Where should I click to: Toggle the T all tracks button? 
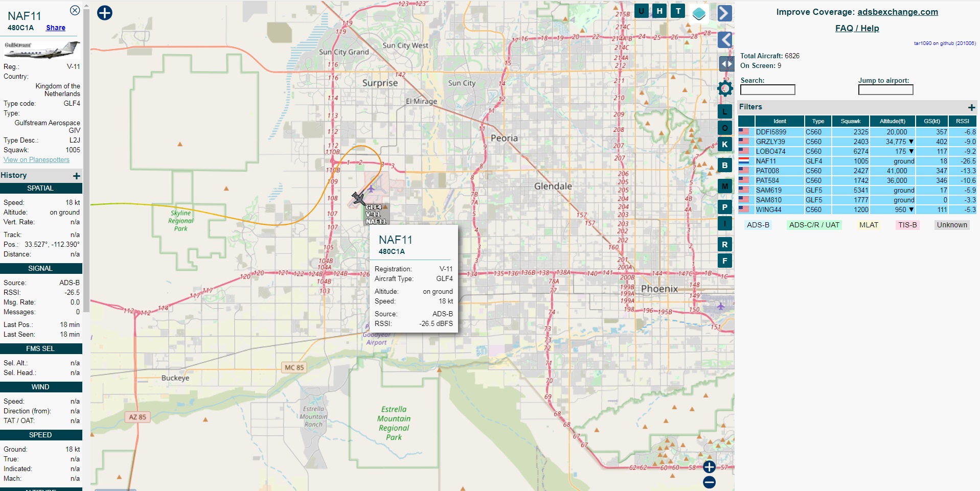point(678,11)
